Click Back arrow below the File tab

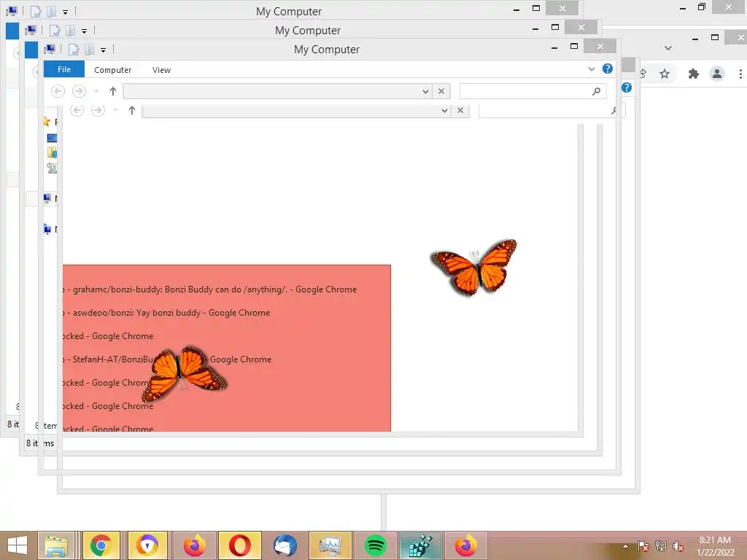[x=58, y=91]
